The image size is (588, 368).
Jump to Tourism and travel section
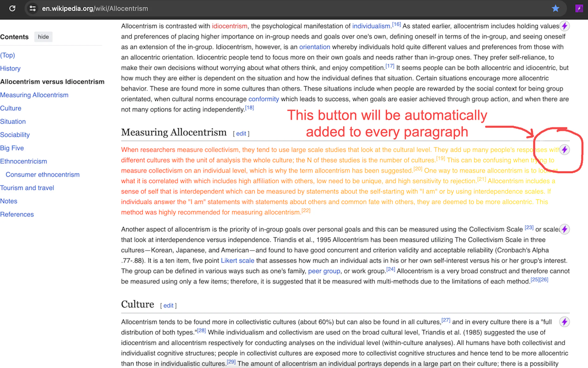27,188
